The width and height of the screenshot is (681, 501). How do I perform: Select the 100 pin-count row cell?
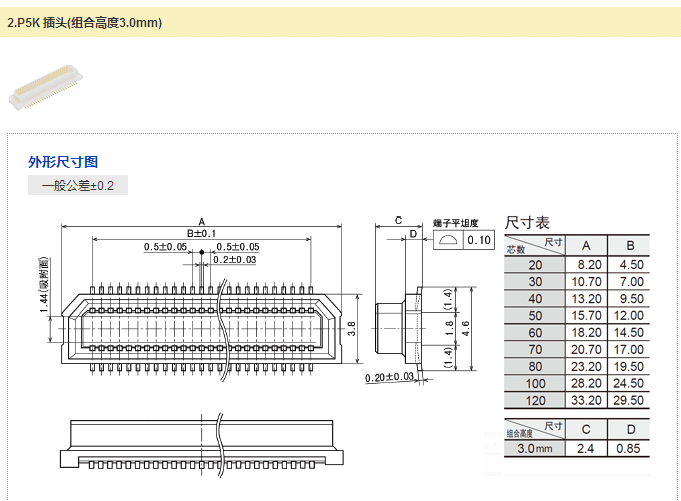[x=535, y=383]
